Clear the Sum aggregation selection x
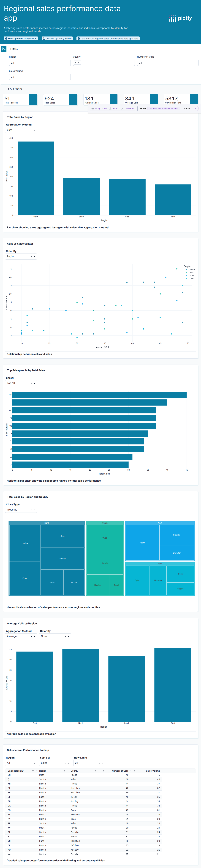Screen dimensions: 201x868 [x=32, y=130]
